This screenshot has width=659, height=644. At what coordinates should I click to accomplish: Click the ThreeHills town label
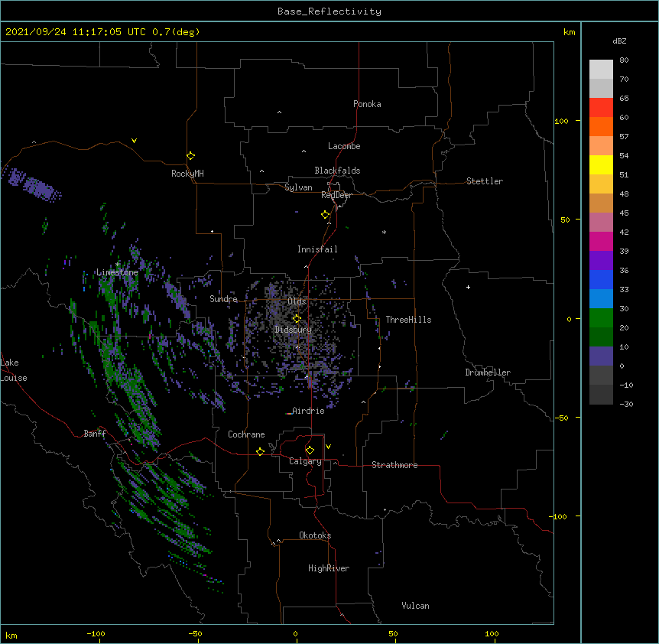pyautogui.click(x=408, y=320)
